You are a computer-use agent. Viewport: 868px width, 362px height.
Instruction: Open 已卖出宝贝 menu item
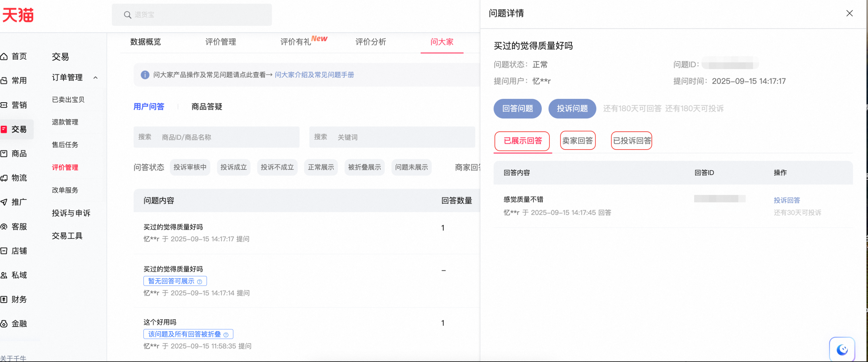click(x=68, y=100)
